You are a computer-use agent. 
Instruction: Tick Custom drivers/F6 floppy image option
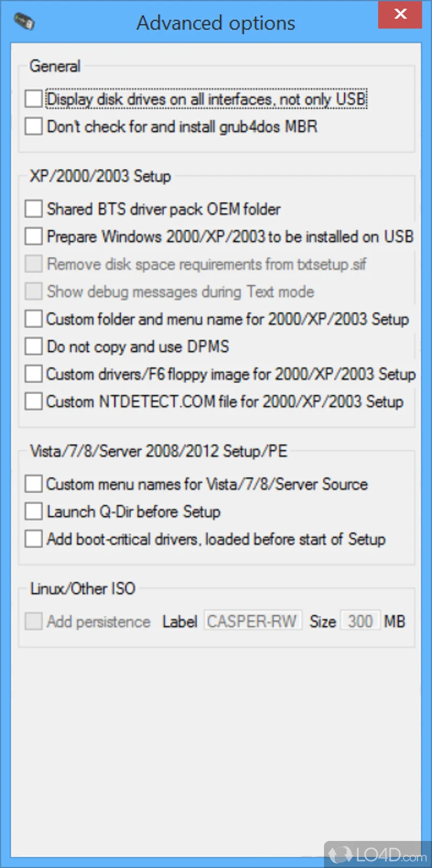point(33,374)
